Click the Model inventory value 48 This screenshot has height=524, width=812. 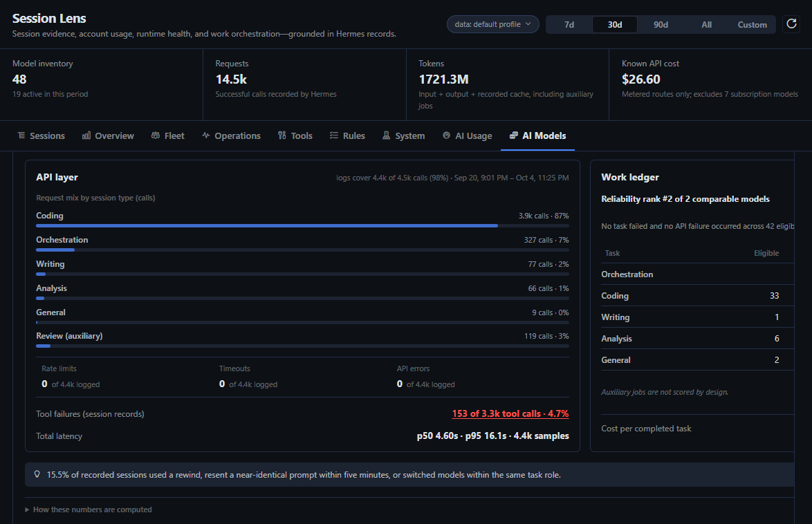click(x=19, y=79)
